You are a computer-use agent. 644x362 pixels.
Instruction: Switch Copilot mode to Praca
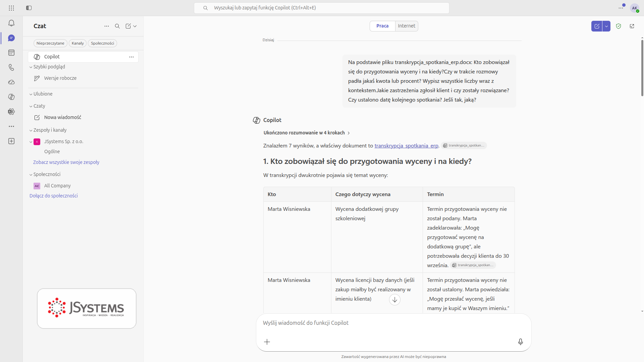point(382,26)
